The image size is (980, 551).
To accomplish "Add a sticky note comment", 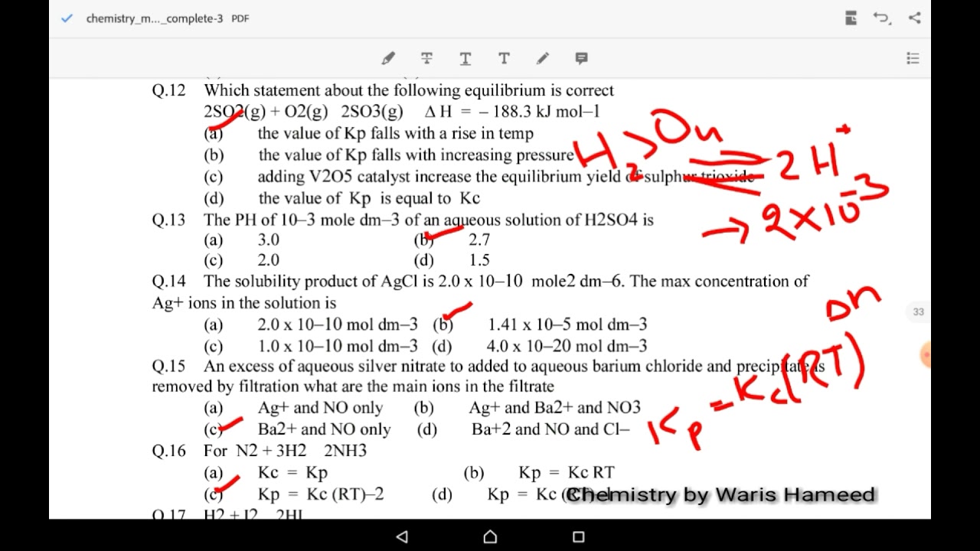I will point(581,58).
